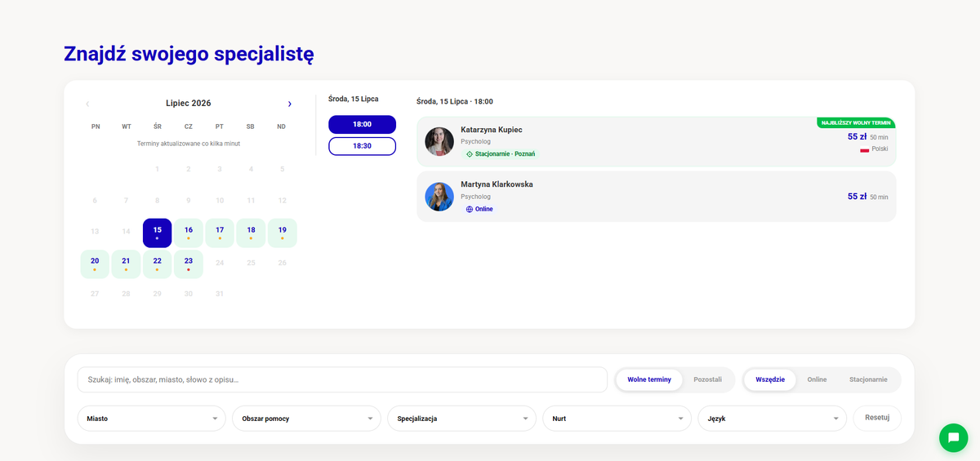Select 21 July in the calendar

click(x=126, y=264)
